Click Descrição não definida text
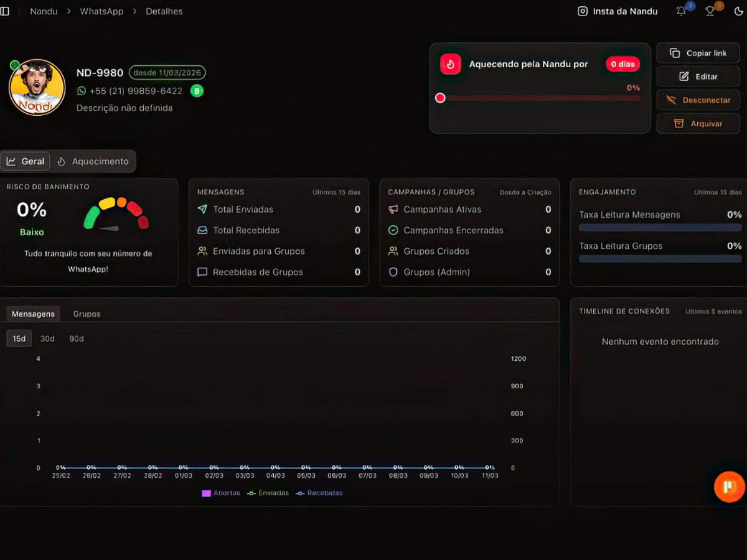The height and width of the screenshot is (560, 747). tap(125, 108)
